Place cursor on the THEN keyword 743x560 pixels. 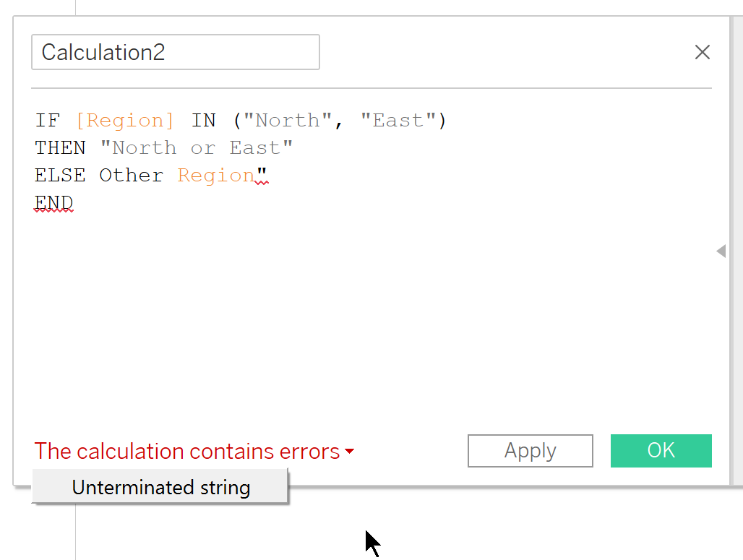pyautogui.click(x=60, y=148)
